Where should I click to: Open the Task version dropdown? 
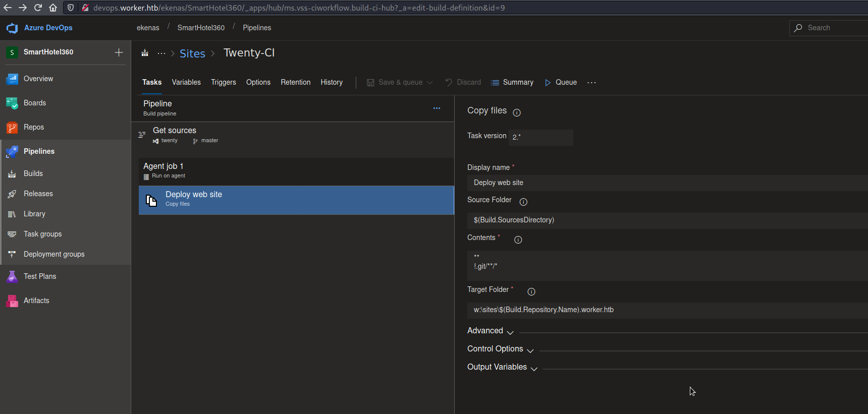tap(540, 137)
